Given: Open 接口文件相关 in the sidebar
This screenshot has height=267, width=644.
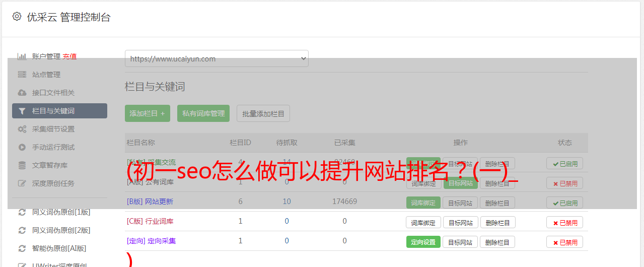Looking at the screenshot, I should coord(53,93).
